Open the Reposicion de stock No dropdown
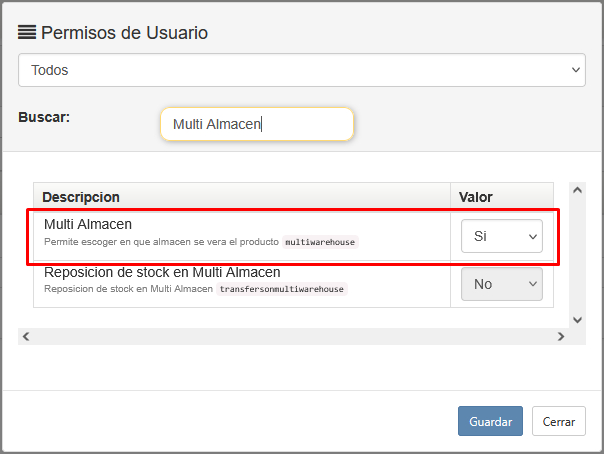The width and height of the screenshot is (604, 454). (502, 284)
